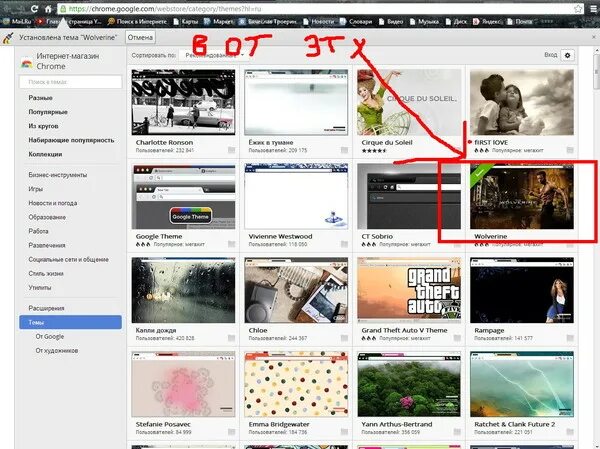Viewport: 600px width, 449px height.
Task: Click the Chrome Web Store logo
Action: point(26,62)
